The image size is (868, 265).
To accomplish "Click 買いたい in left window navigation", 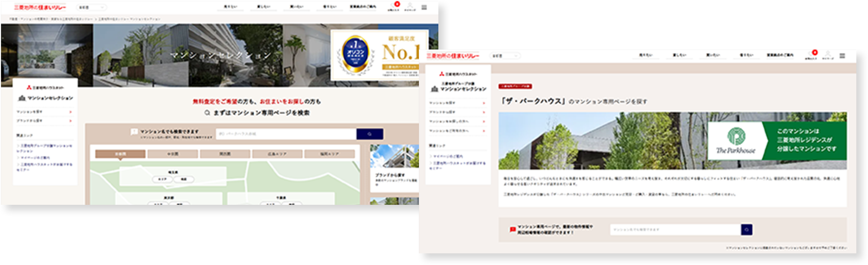I will click(x=296, y=7).
